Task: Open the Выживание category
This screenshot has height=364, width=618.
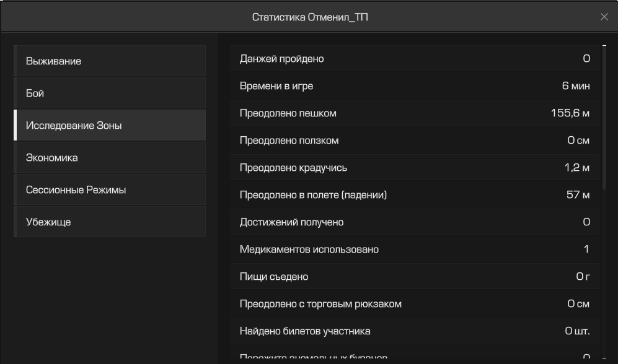Action: pos(110,61)
